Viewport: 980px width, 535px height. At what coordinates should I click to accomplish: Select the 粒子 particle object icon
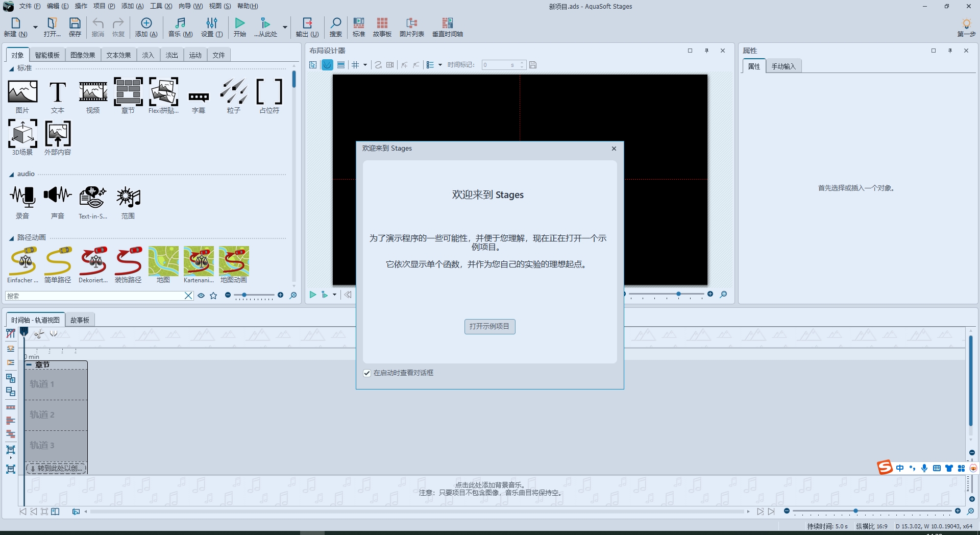[x=234, y=92]
